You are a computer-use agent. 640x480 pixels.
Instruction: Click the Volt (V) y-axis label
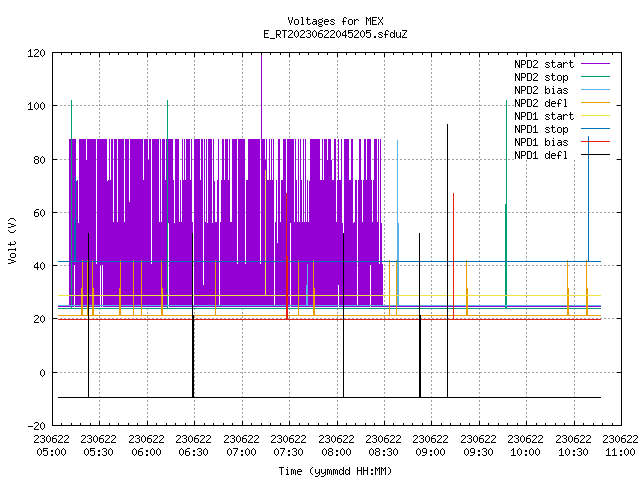point(12,240)
